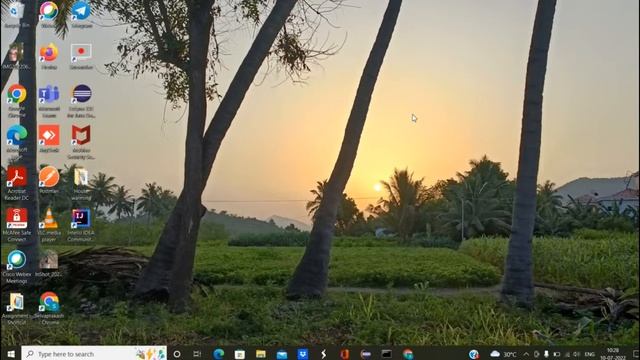
Task: Open the terminal window icon on the taskbar
Action: tap(387, 354)
